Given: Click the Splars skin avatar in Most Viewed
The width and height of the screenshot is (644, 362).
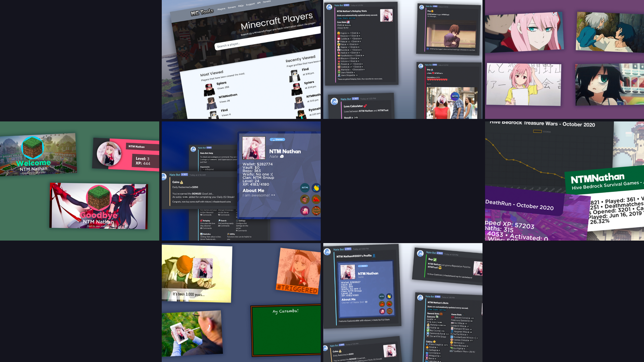Looking at the screenshot, I should coord(209,90).
